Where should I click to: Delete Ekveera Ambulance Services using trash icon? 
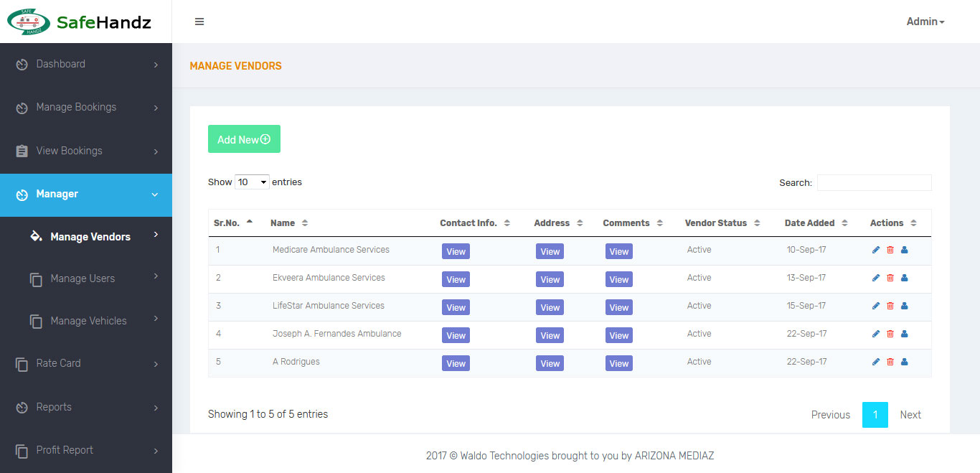(x=890, y=278)
